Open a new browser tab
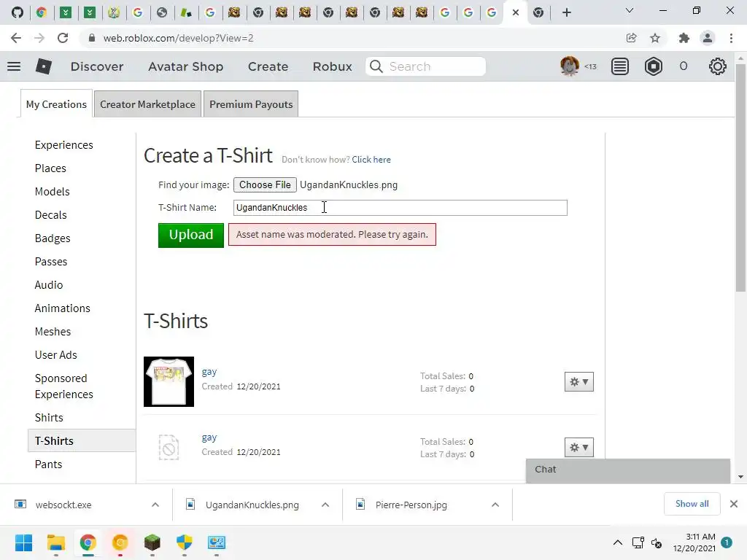 [566, 12]
